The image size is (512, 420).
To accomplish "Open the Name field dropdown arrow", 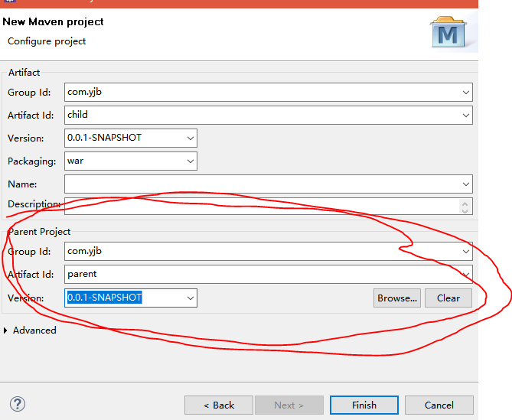I will [465, 184].
